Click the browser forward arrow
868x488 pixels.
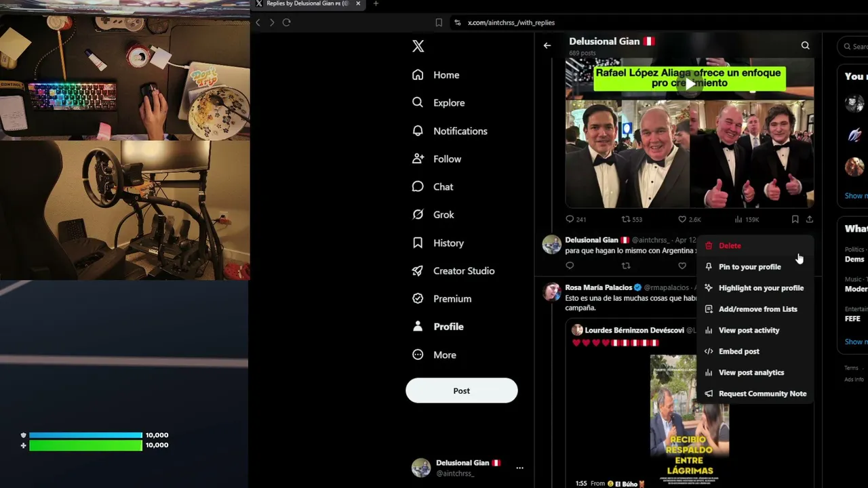pos(272,22)
